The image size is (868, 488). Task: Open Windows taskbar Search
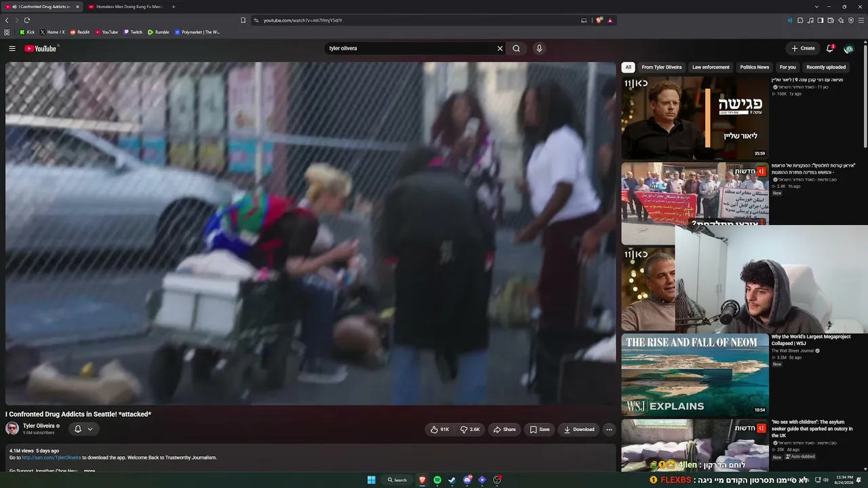point(397,480)
